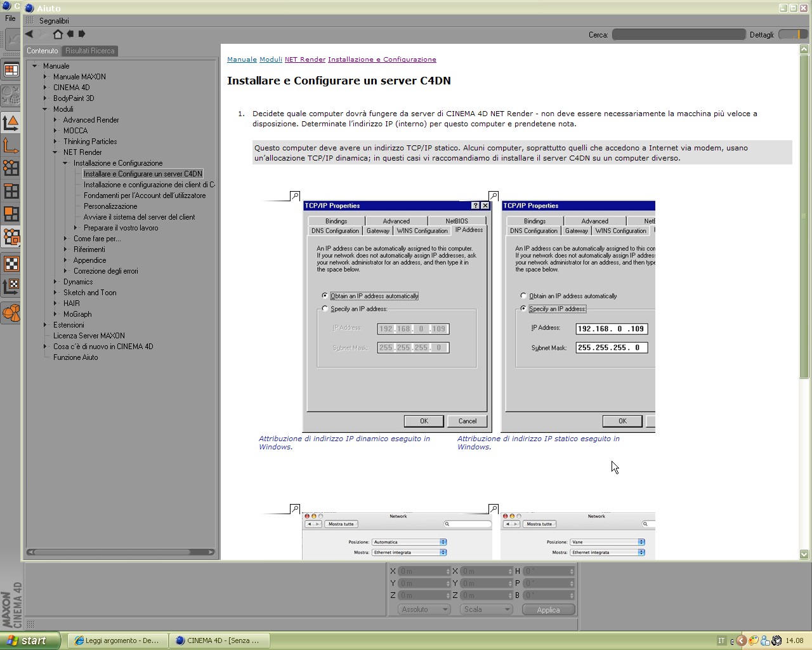This screenshot has height=650, width=812.
Task: Open the static IP TCP/IP Properties thumbnail
Action: [x=578, y=316]
